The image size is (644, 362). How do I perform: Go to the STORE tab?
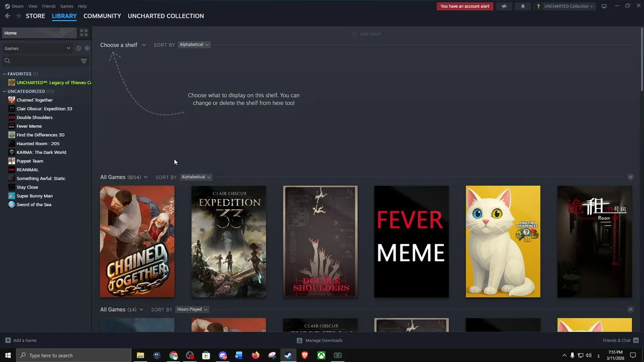tap(35, 16)
